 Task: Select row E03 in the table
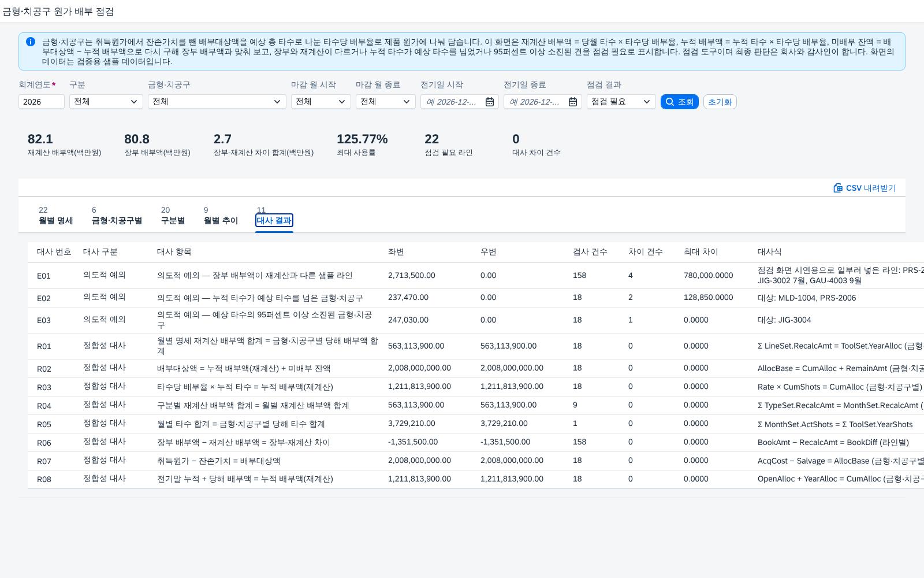(x=476, y=320)
